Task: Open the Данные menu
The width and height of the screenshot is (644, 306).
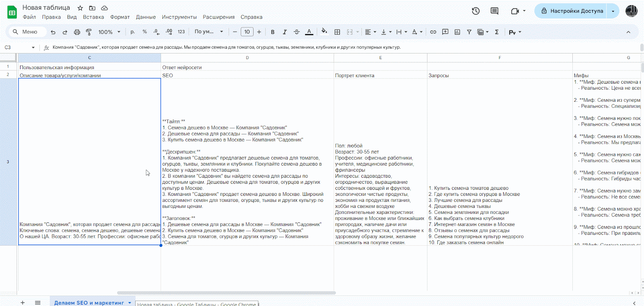Action: tap(146, 17)
